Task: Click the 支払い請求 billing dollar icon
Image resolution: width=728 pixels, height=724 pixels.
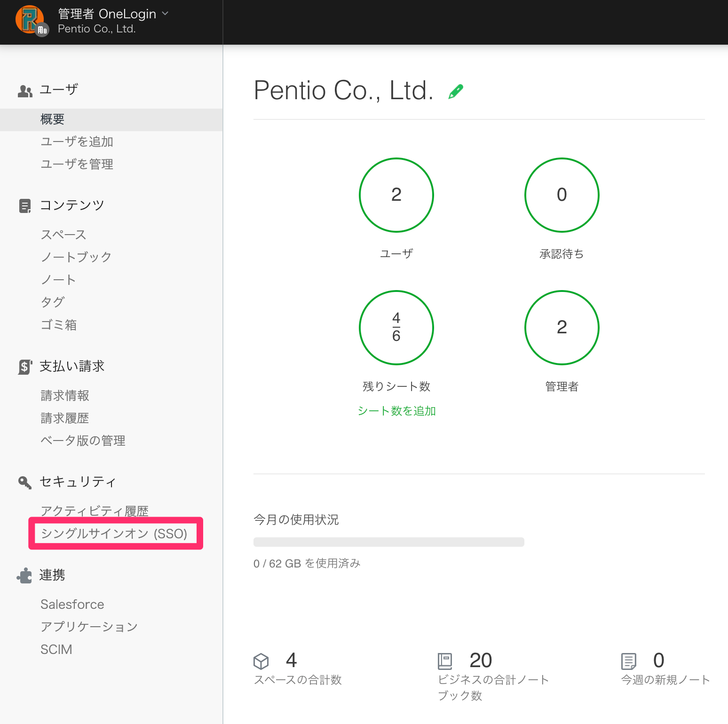Action: pyautogui.click(x=25, y=367)
